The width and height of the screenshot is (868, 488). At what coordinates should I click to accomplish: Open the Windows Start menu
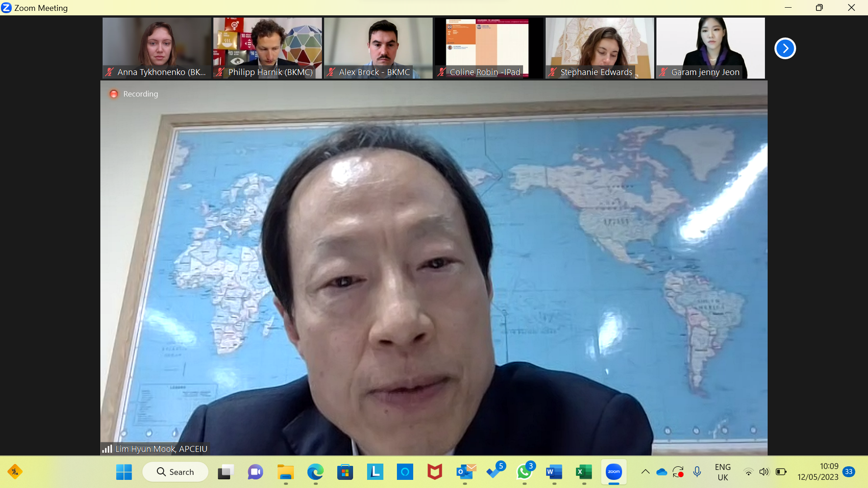(124, 472)
